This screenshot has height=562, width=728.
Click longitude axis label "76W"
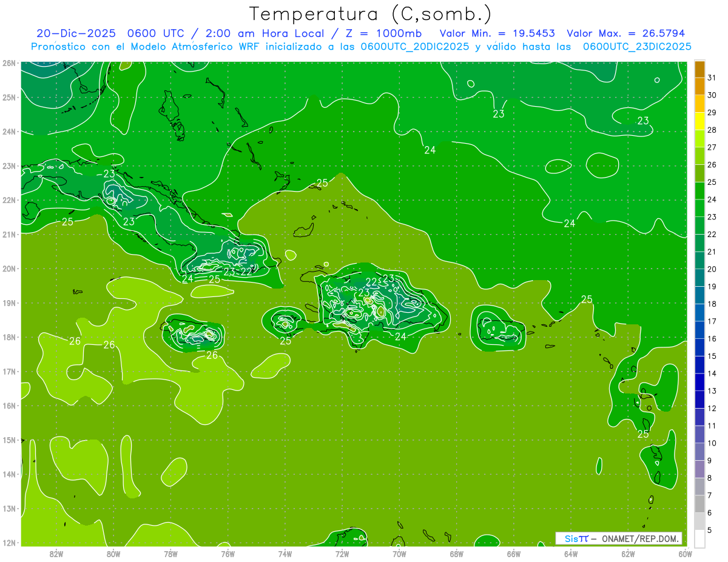[x=227, y=554]
